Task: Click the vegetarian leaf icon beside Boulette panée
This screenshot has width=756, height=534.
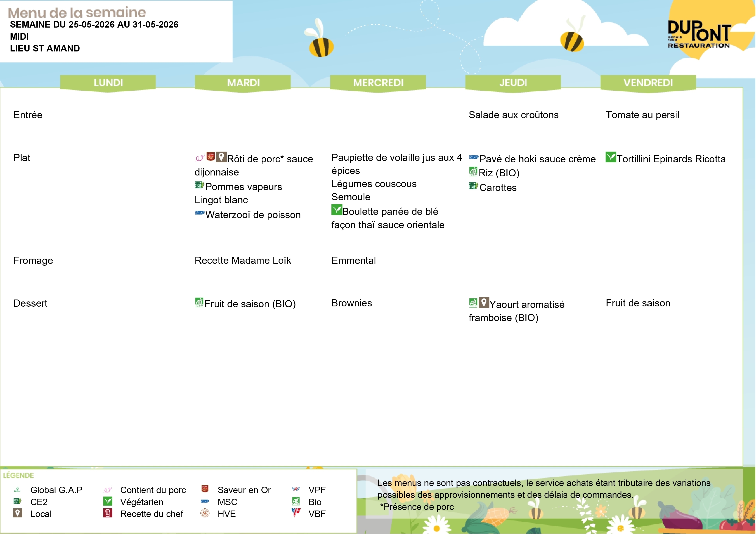Action: pos(337,210)
